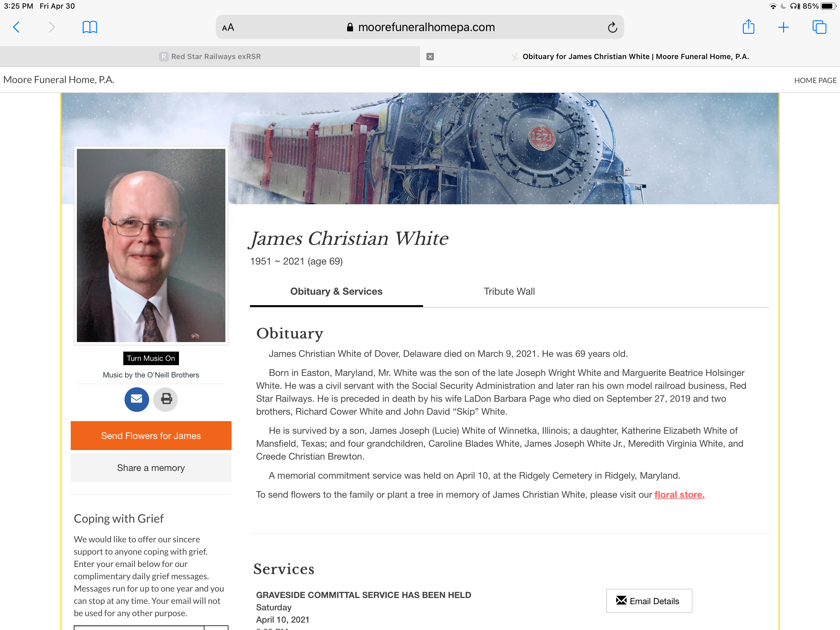840x630 pixels.
Task: Turn Music On toggle button
Action: click(151, 358)
